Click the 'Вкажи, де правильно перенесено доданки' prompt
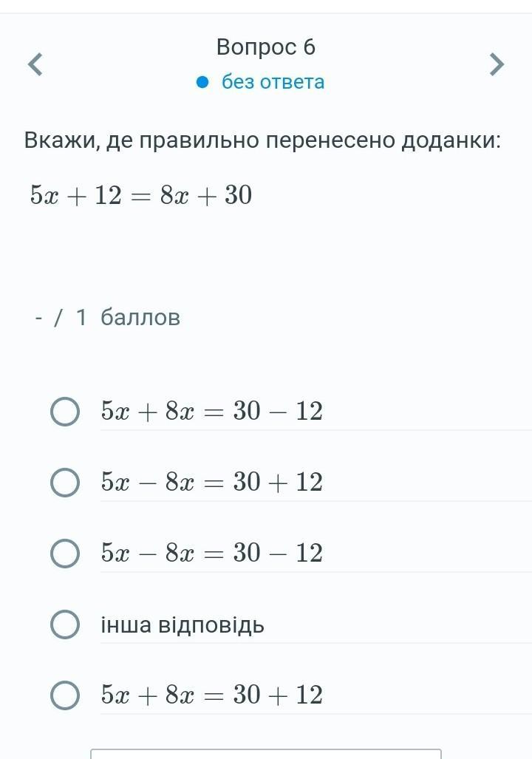The width and height of the screenshot is (532, 759). (x=262, y=139)
